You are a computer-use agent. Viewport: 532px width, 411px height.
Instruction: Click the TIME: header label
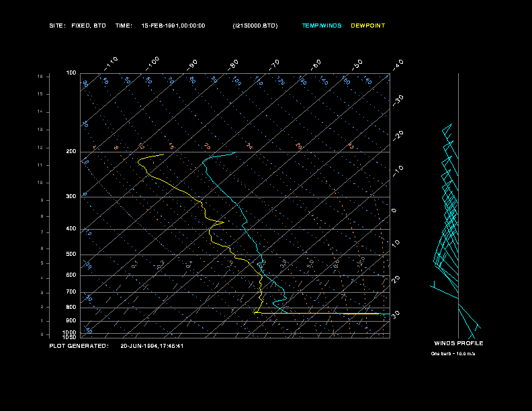click(124, 26)
